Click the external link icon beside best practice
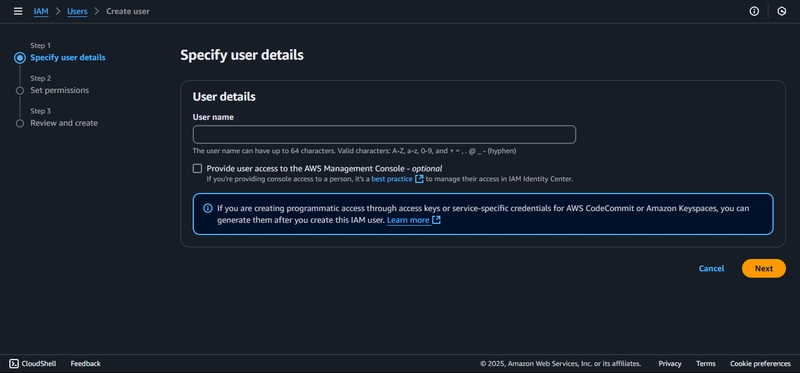The width and height of the screenshot is (800, 373). tap(419, 179)
